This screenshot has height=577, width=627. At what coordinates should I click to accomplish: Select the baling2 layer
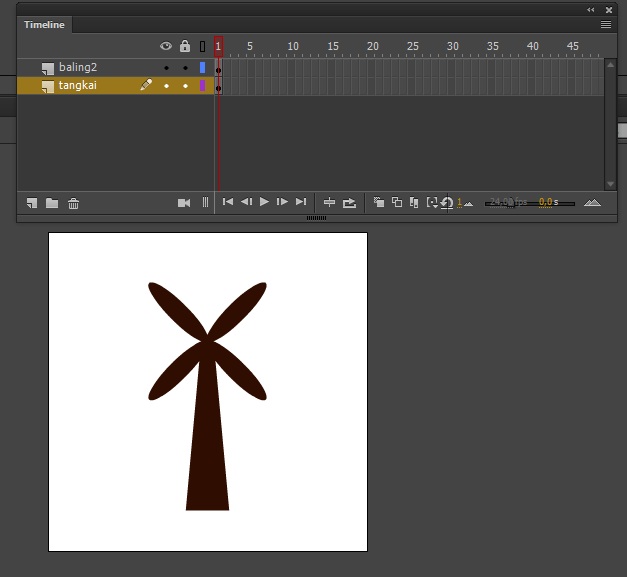point(78,68)
